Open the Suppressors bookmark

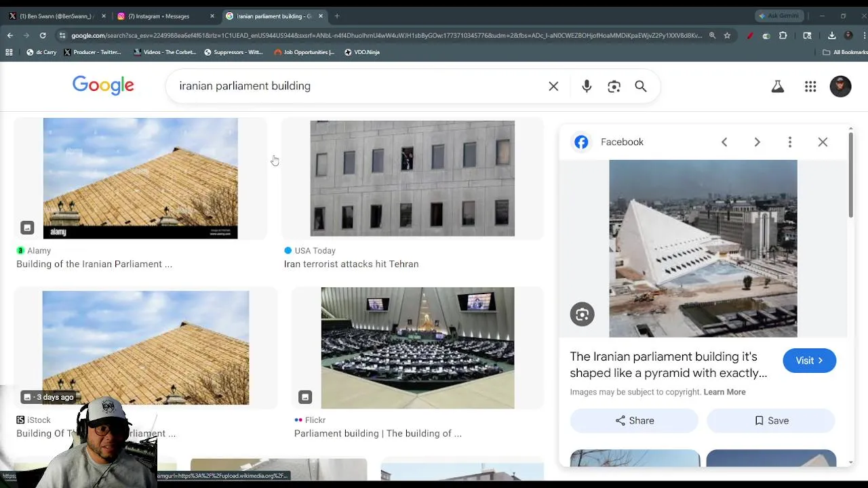[233, 52]
